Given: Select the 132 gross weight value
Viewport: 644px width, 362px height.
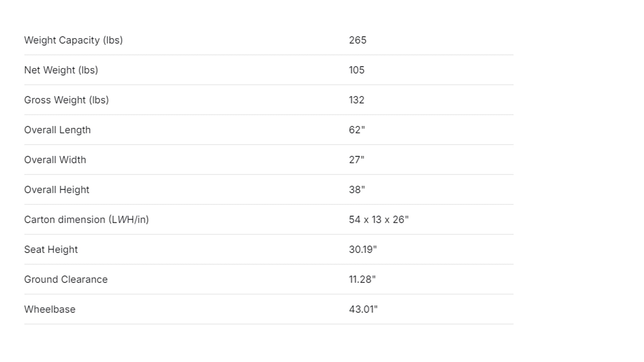Looking at the screenshot, I should pyautogui.click(x=357, y=100).
